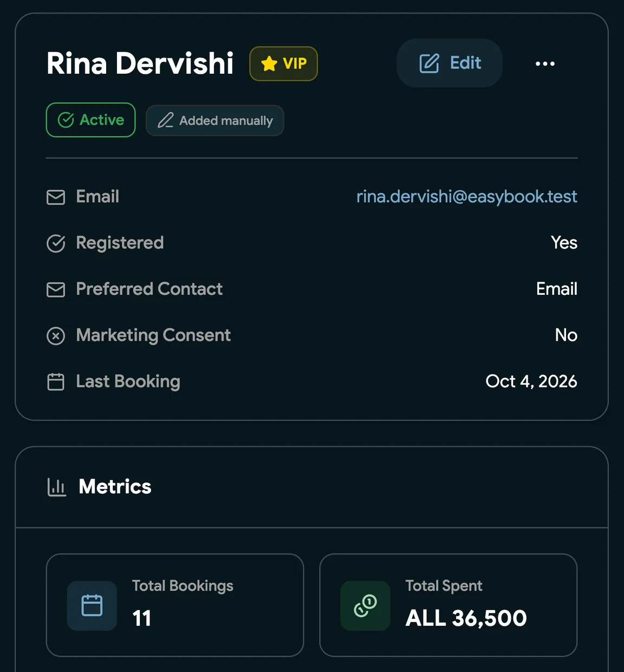Click the Edit button
The width and height of the screenshot is (624, 672).
click(x=450, y=63)
